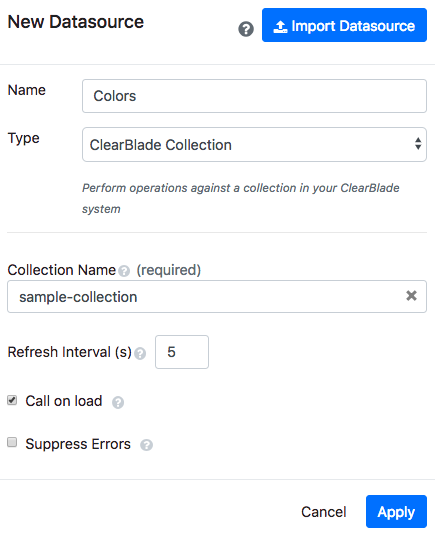Click the Call on load label text
Screen dimensions: 435x536
click(64, 401)
